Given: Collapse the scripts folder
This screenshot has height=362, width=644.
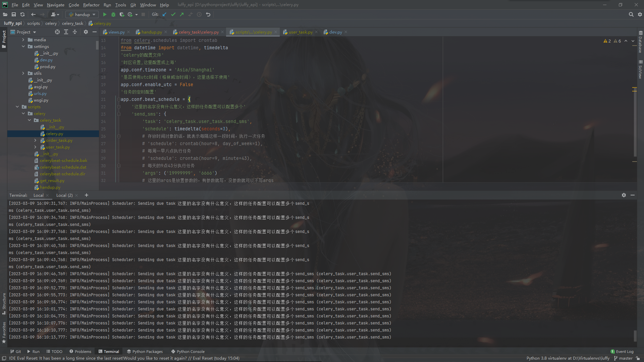Looking at the screenshot, I should tap(17, 107).
